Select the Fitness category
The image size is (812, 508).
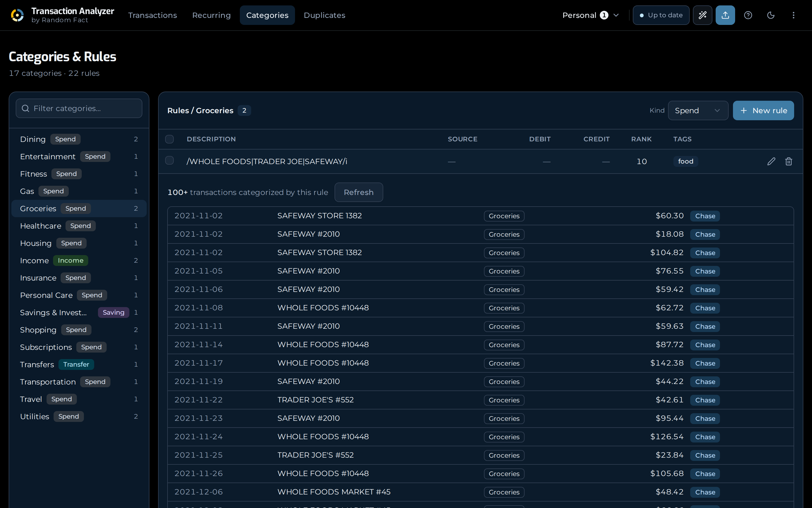point(79,174)
